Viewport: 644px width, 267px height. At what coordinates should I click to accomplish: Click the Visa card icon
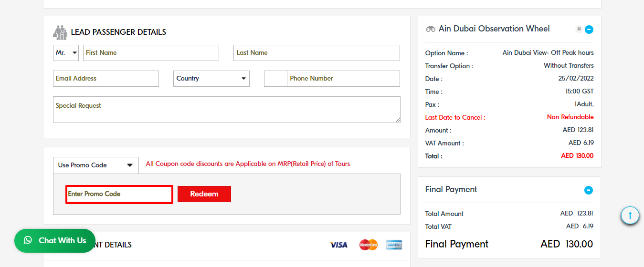tap(338, 245)
